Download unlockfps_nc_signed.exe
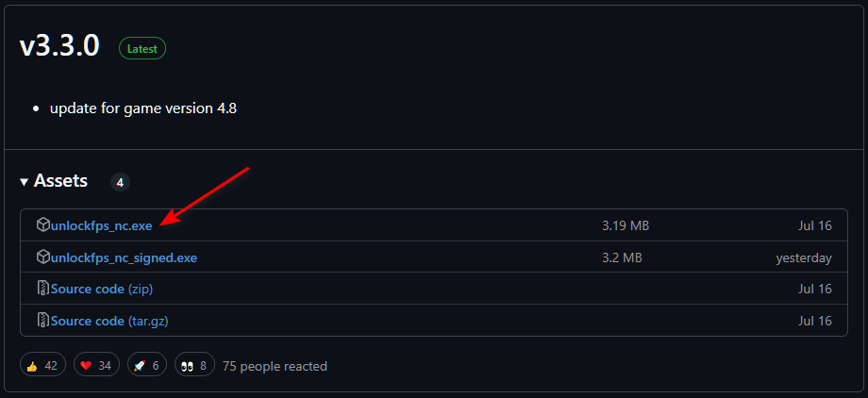868x398 pixels. (x=125, y=257)
